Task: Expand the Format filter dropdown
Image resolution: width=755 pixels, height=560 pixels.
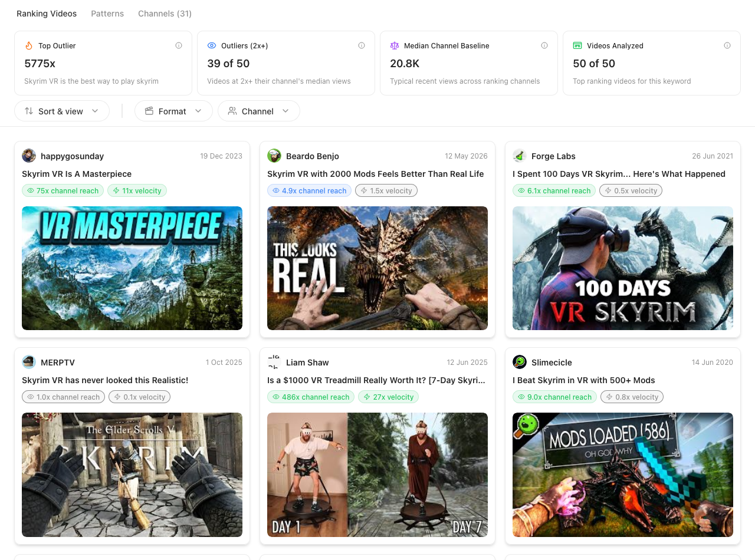Action: click(x=173, y=111)
